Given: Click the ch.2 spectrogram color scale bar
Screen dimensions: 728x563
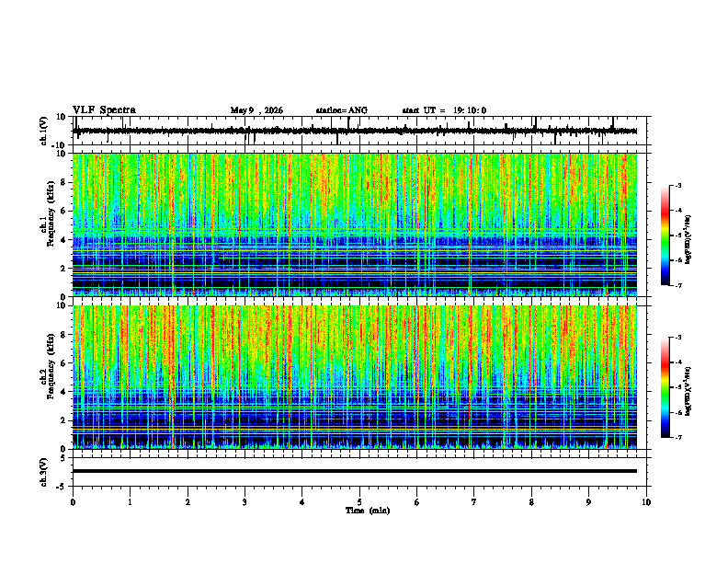Looking at the screenshot, I should 665,387.
